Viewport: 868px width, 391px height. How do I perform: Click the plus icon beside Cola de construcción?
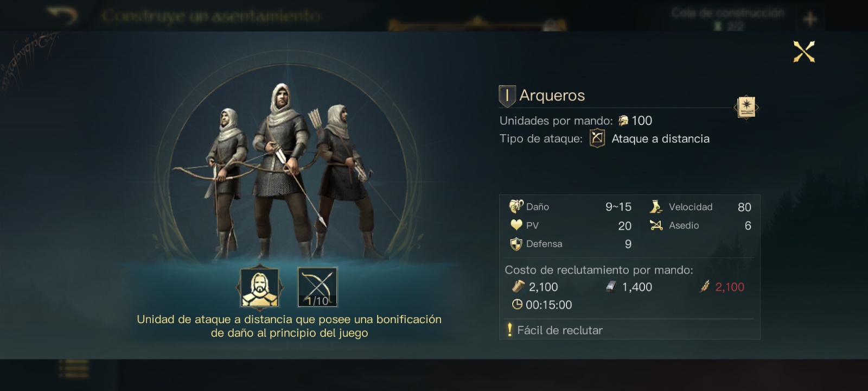[810, 20]
